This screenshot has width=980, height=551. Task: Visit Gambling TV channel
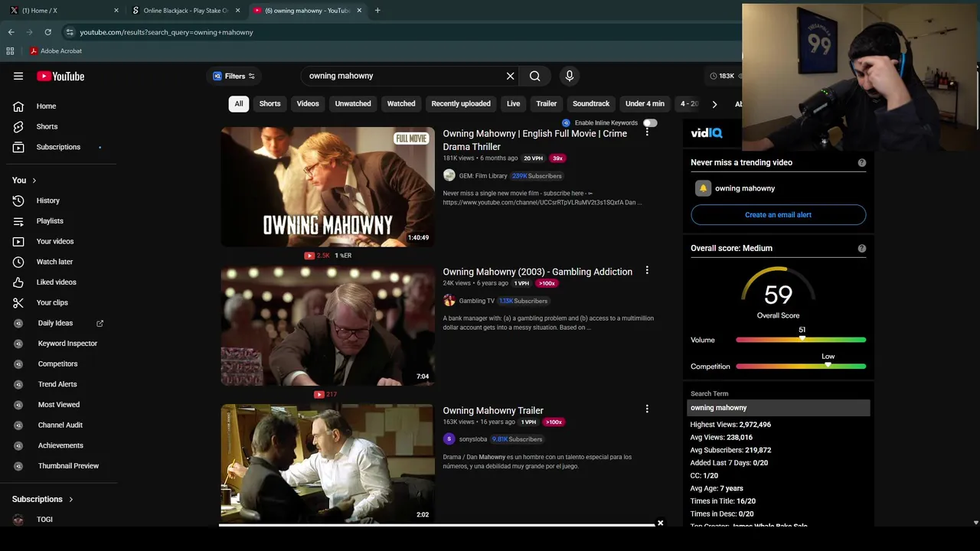pos(476,301)
